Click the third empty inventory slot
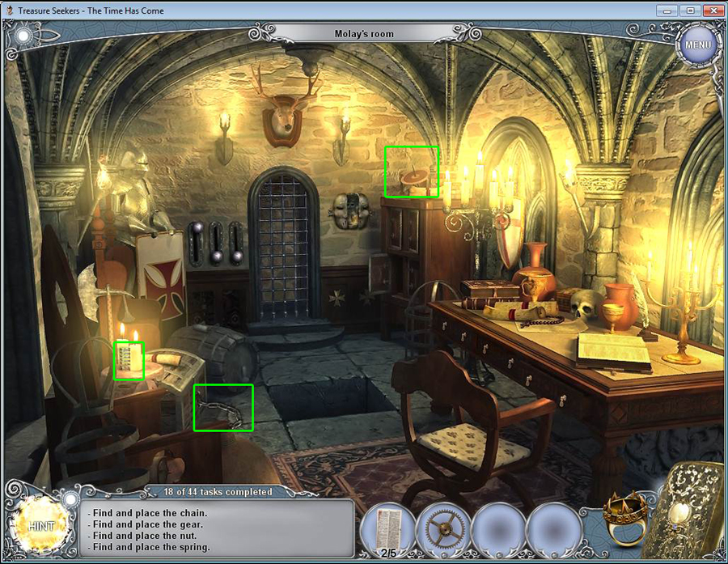 (497, 529)
